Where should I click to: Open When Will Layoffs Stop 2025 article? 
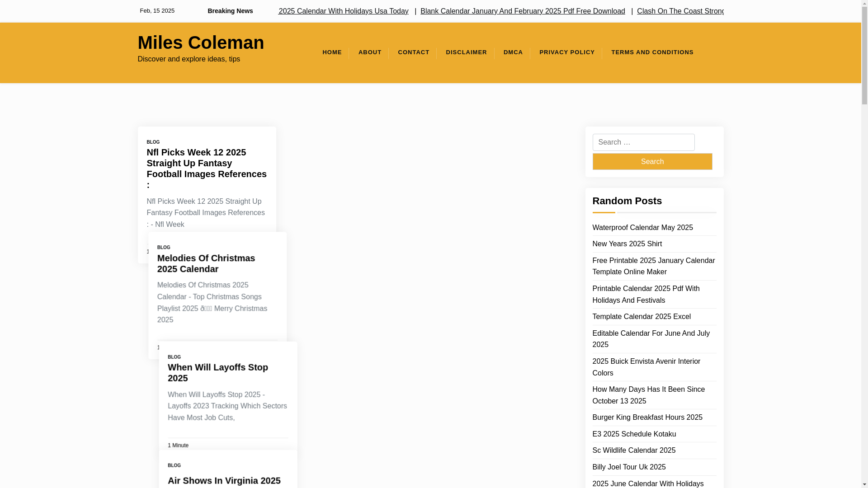[217, 373]
